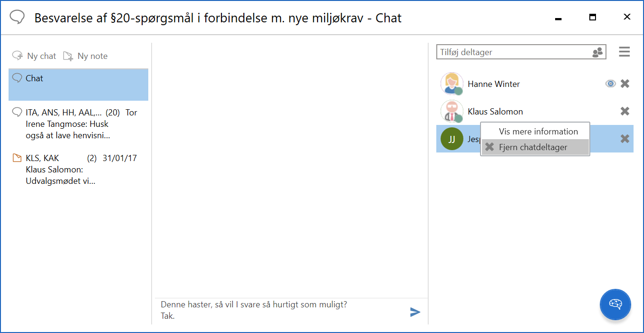The width and height of the screenshot is (644, 333).
Task: Send the chat message with arrow icon
Action: (415, 312)
